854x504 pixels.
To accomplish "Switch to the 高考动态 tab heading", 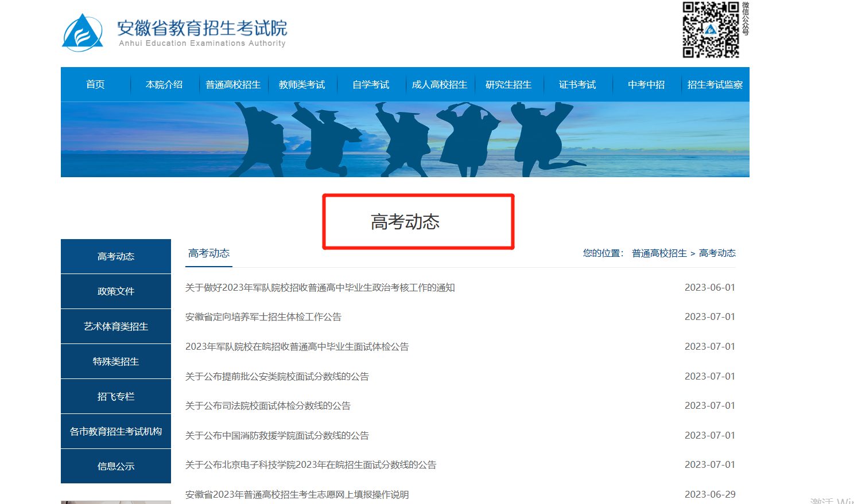I will (209, 253).
